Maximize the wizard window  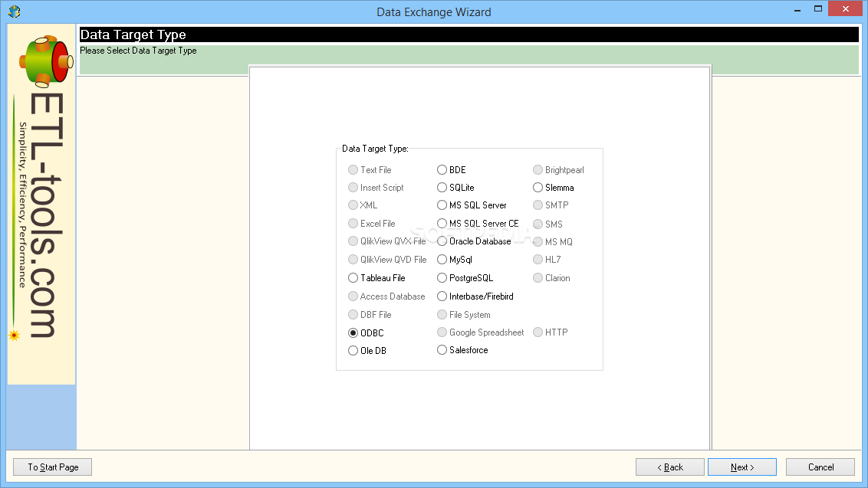[817, 9]
